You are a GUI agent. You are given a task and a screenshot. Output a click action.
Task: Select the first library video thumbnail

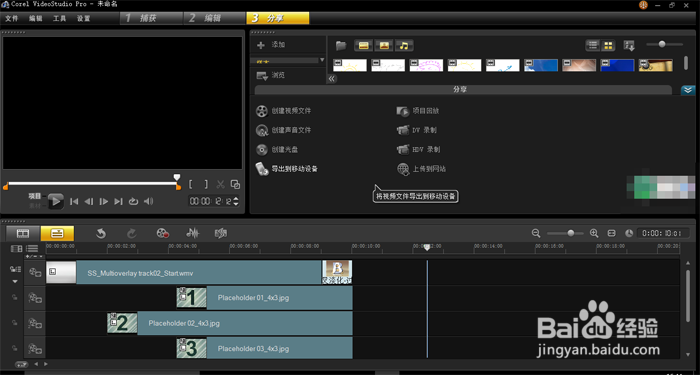350,65
